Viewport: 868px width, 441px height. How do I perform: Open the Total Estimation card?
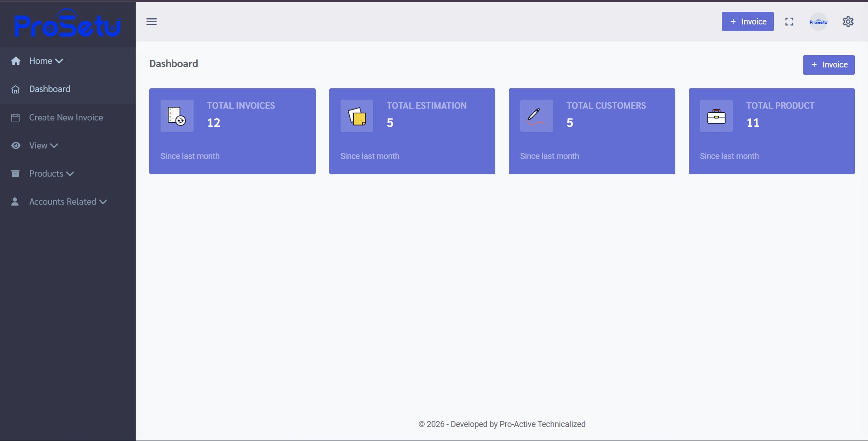click(412, 131)
